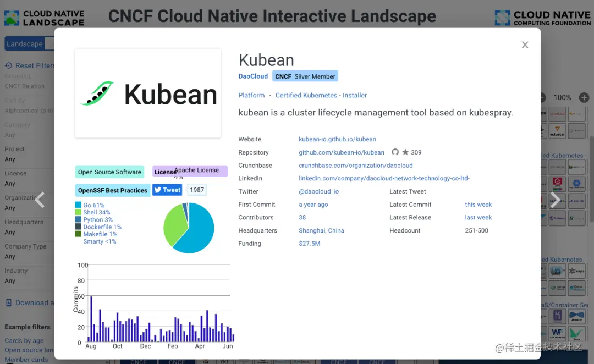Click the CNCF Silver Member badge
Viewport: 594px width, 364px height.
305,76
